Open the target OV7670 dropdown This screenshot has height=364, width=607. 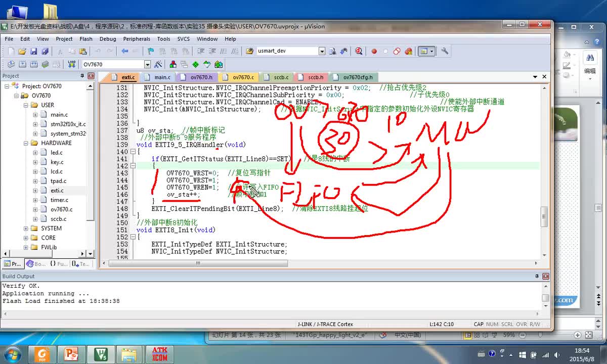(147, 64)
